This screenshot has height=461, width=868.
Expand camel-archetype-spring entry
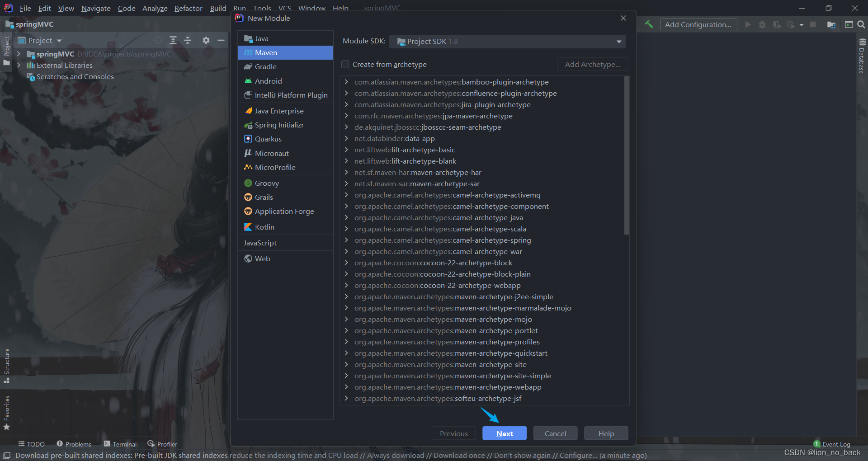[x=346, y=240]
